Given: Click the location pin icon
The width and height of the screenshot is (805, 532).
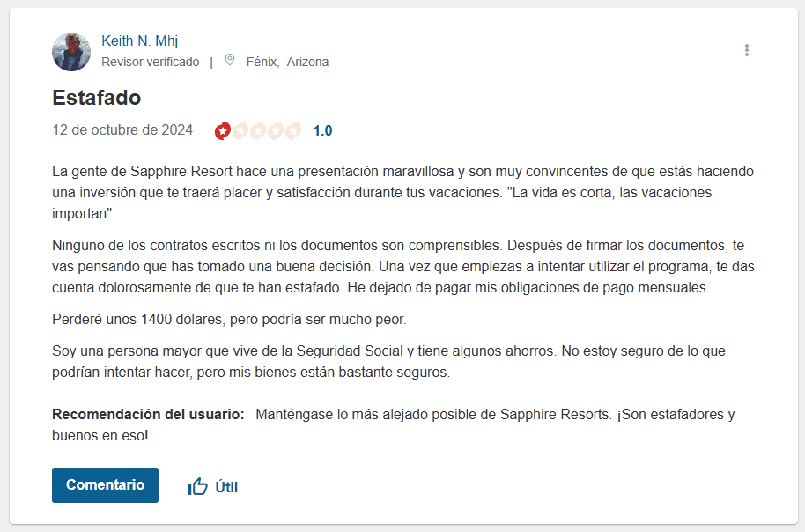Looking at the screenshot, I should pos(230,61).
